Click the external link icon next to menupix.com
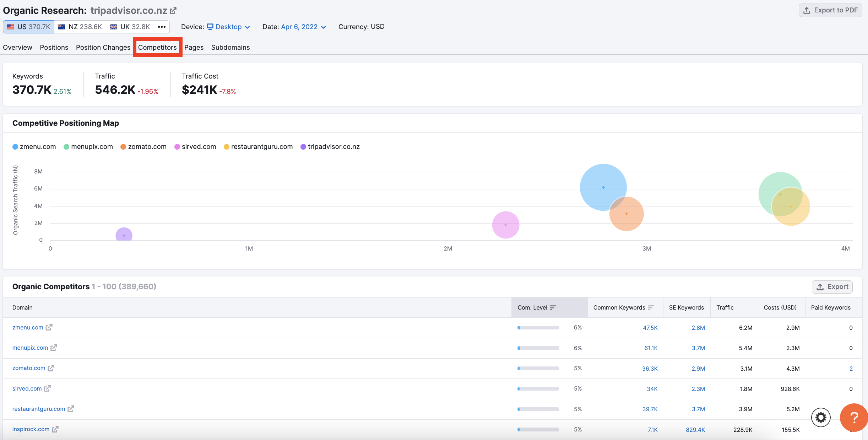The height and width of the screenshot is (440, 868). click(54, 348)
